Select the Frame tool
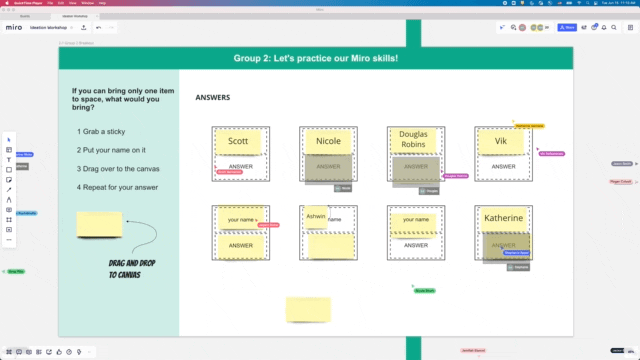Viewport: 640px width, 360px height. [9, 220]
